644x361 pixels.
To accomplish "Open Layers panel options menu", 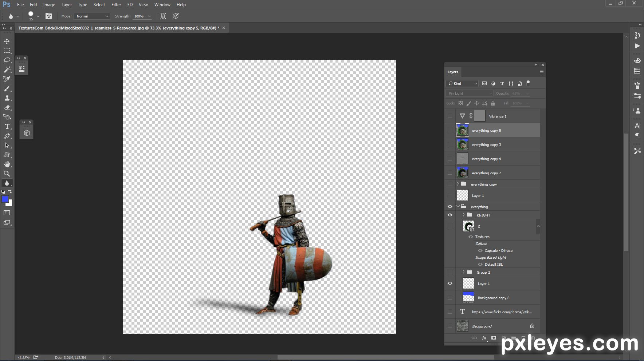I will click(541, 72).
